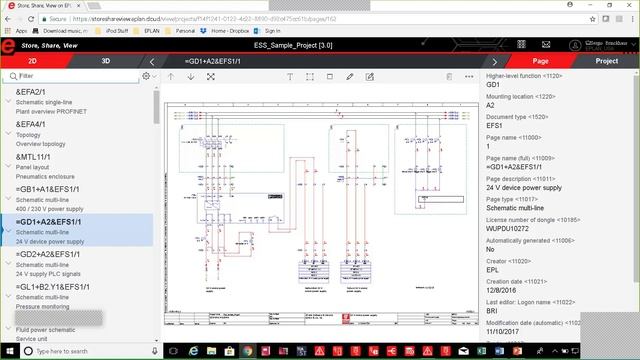This screenshot has width=640, height=360.
Task: Click the ESS_Sample_Project [3.0] title
Action: [x=293, y=45]
